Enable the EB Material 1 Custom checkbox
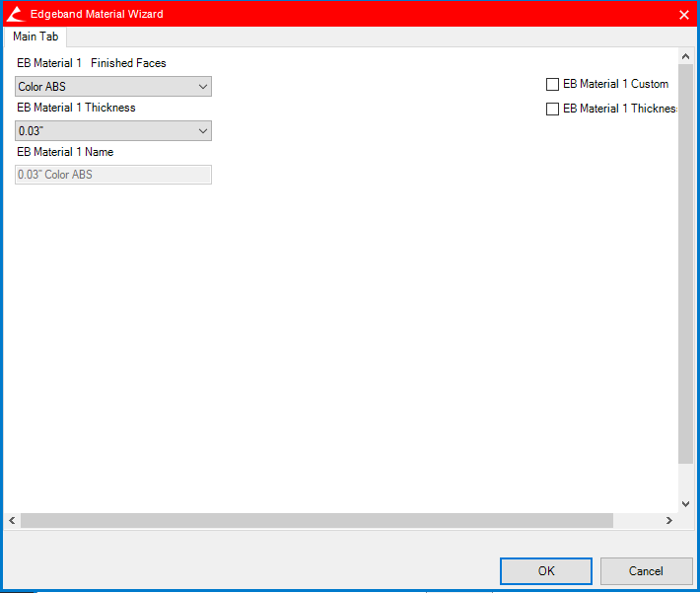 point(553,85)
